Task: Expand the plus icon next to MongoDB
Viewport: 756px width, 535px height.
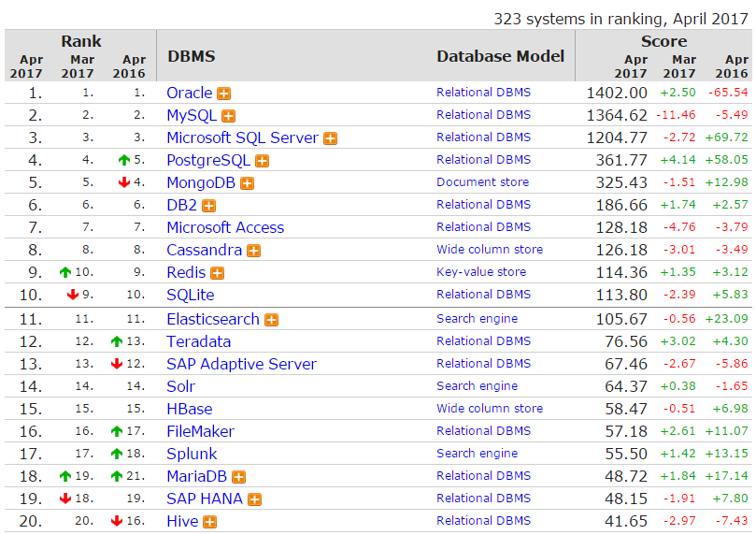Action: click(x=248, y=183)
